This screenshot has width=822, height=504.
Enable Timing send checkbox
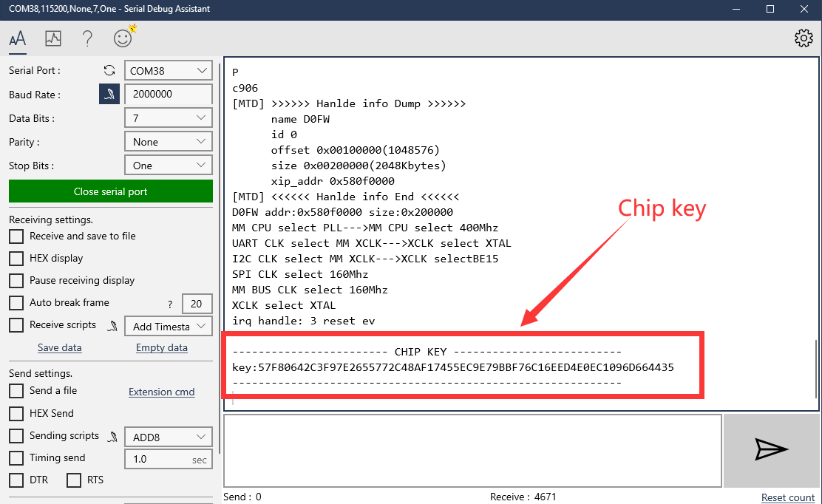pyautogui.click(x=16, y=458)
